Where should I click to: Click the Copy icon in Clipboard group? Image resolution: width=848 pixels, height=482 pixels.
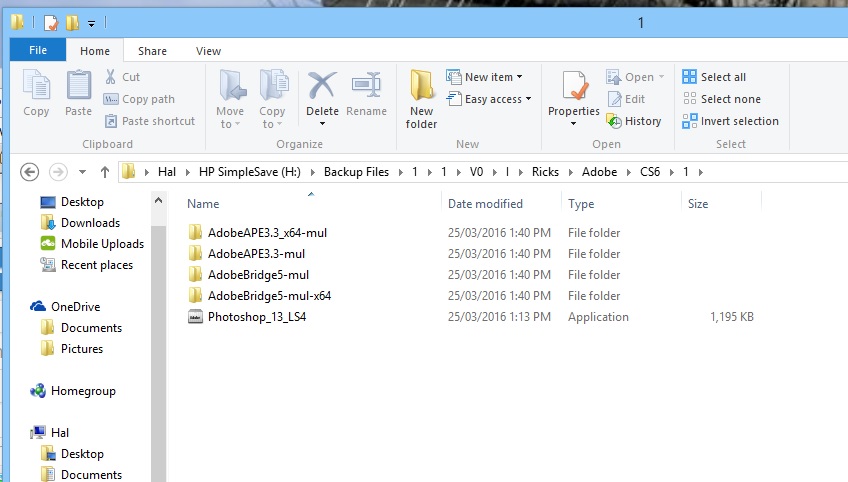pos(36,85)
